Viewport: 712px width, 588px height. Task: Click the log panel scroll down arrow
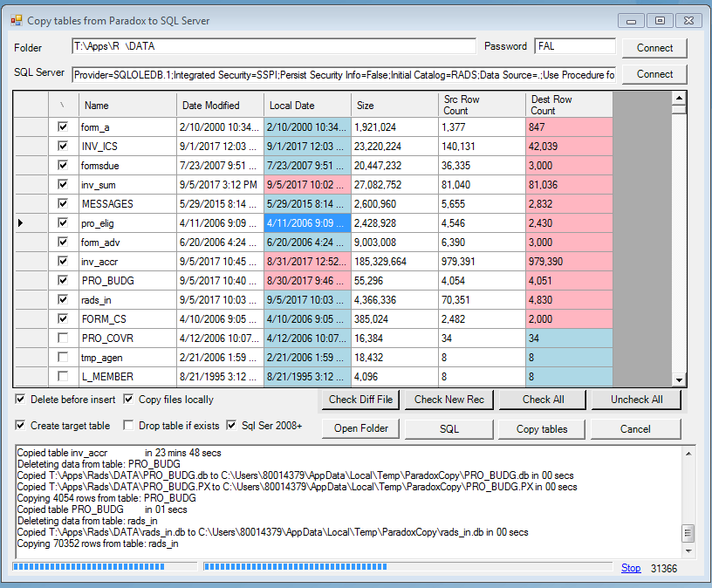pos(688,551)
